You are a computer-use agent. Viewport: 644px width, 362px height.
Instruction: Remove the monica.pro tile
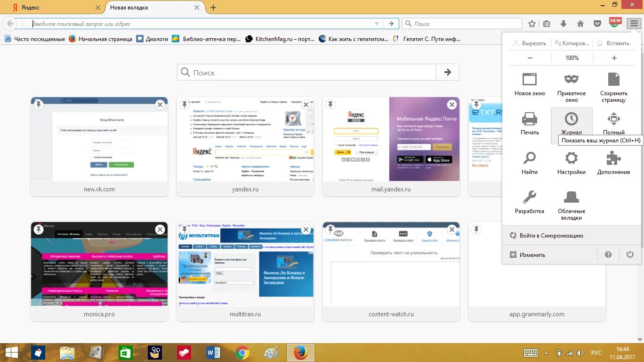click(x=160, y=230)
